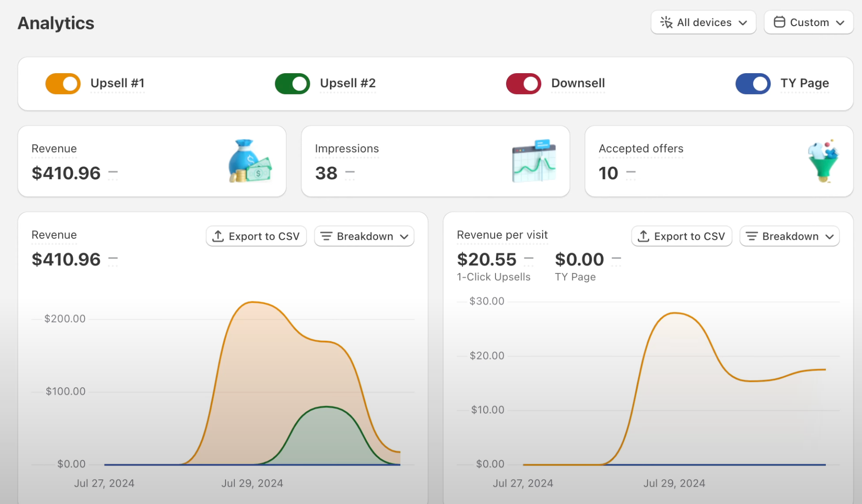Disable the green Upsell #2 toggle
This screenshot has height=504, width=862.
(x=292, y=84)
